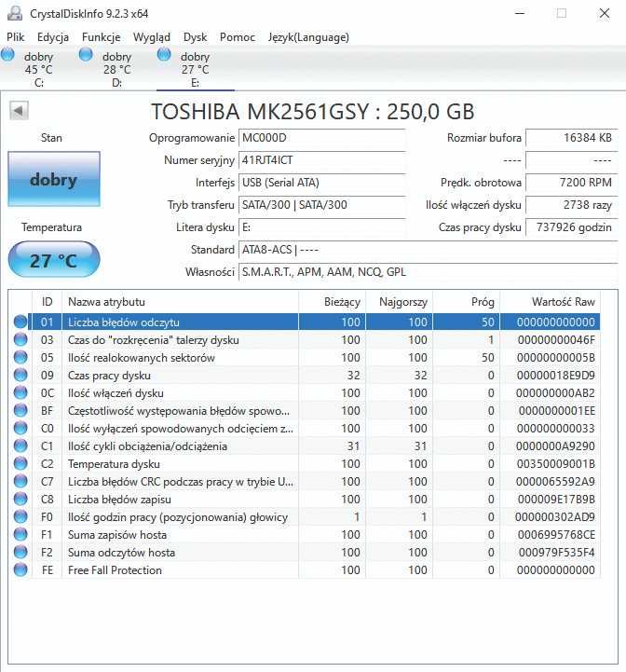Click status orb for attribute C1 row

point(20,446)
